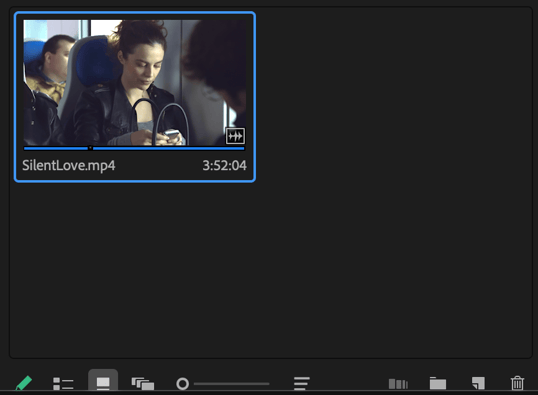This screenshot has height=395, width=538.
Task: Click the thumbnail zoom slider handle
Action: pos(183,383)
